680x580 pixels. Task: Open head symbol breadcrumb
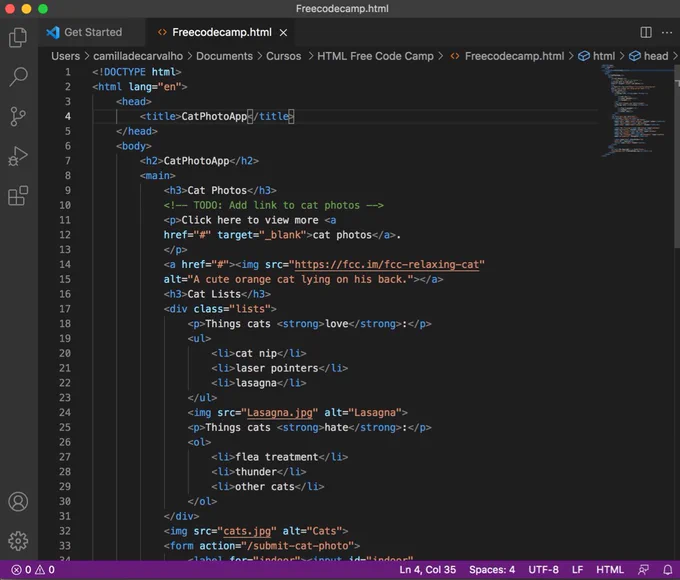(649, 56)
